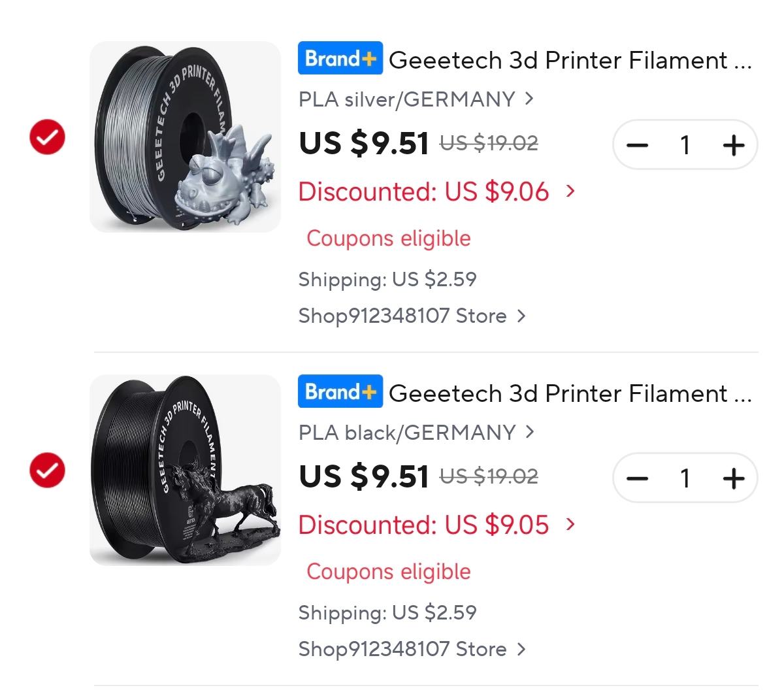
Task: Visit Shop912348107 Store from second item
Action: 412,650
